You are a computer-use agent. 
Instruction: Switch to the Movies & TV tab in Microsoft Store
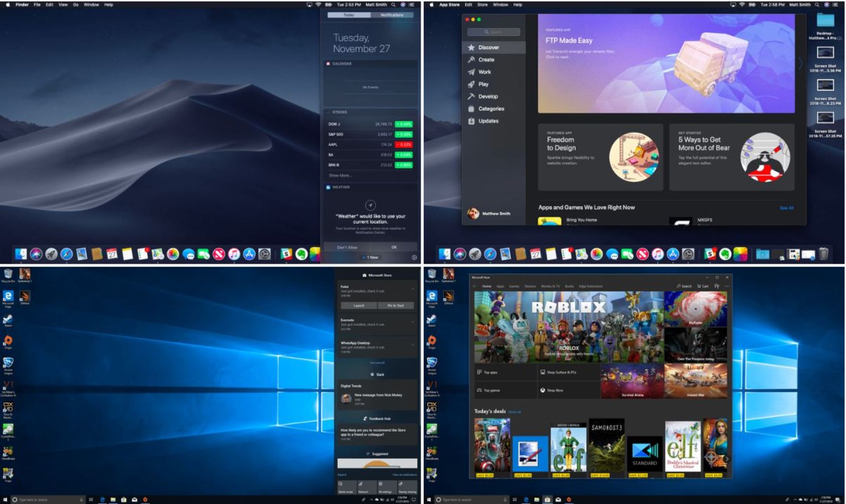550,286
